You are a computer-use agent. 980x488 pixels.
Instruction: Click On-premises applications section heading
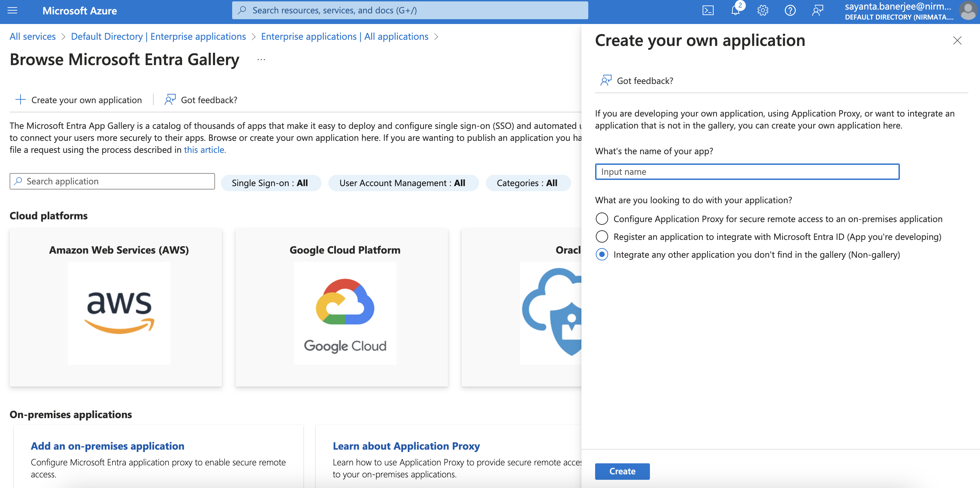[x=71, y=414]
